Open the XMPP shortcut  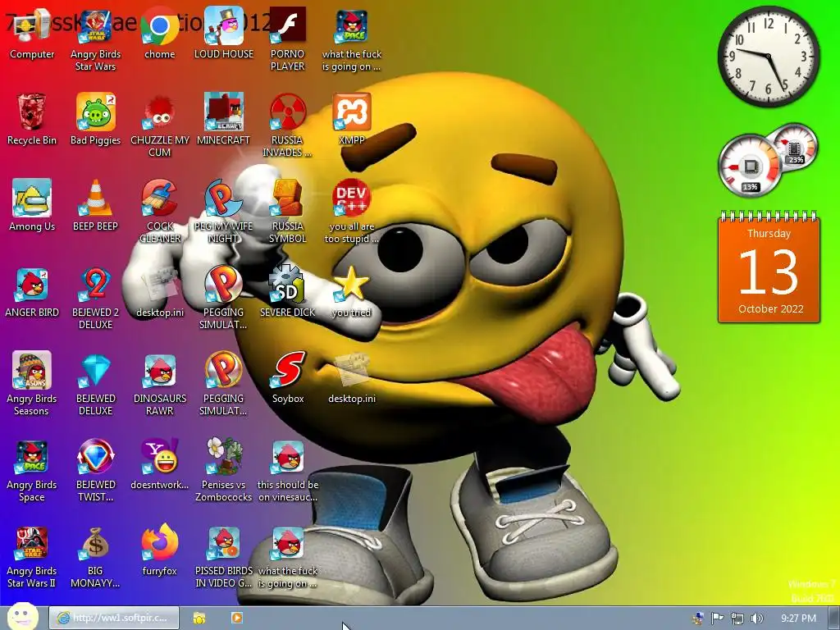351,119
